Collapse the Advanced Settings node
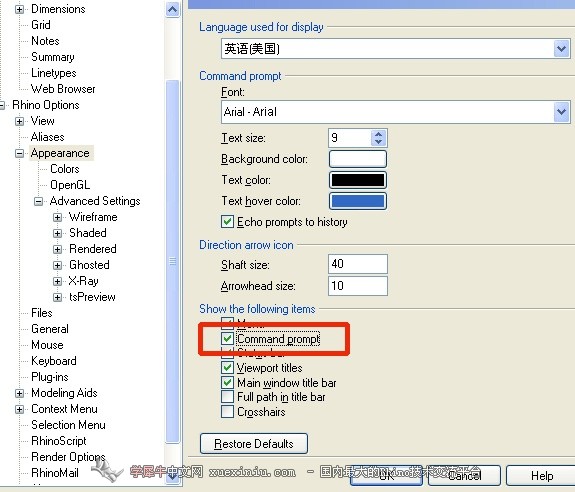Image resolution: width=575 pixels, height=492 pixels. pyautogui.click(x=39, y=201)
